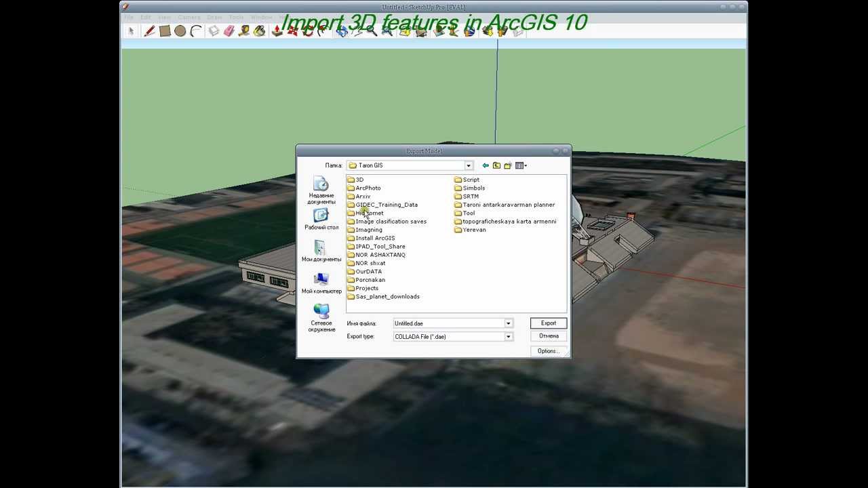Screen dimensions: 868x488
Task: Activate the Tape Measure tool
Action: coord(244,31)
